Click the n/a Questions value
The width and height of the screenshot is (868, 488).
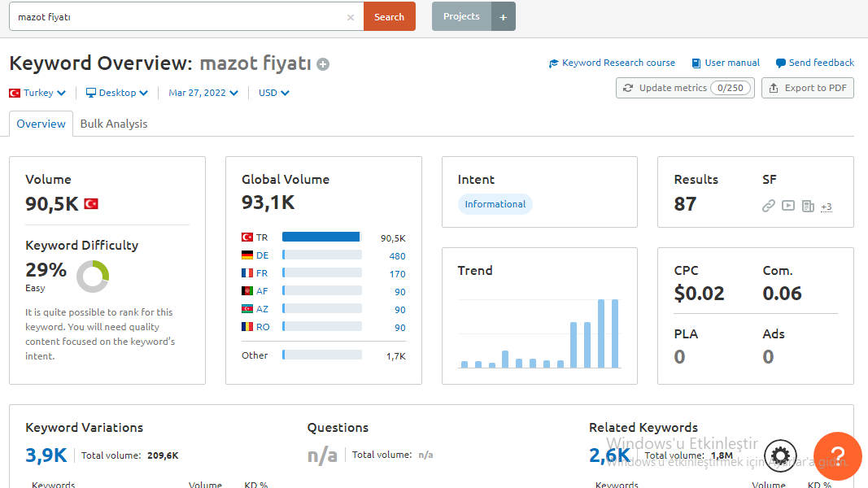pyautogui.click(x=322, y=455)
